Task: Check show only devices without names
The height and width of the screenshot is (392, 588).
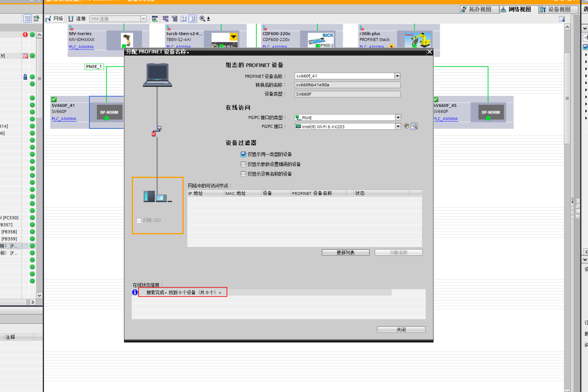Action: click(243, 174)
